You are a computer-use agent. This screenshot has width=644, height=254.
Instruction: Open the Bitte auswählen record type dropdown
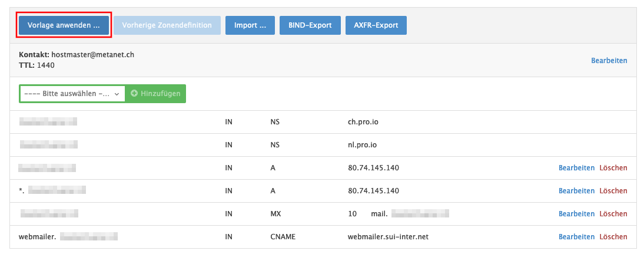click(x=72, y=94)
